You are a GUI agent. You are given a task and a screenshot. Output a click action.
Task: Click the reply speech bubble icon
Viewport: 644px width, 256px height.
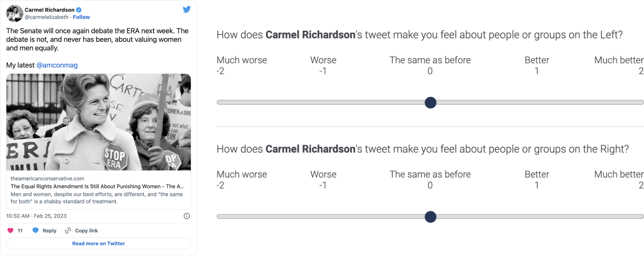point(36,231)
